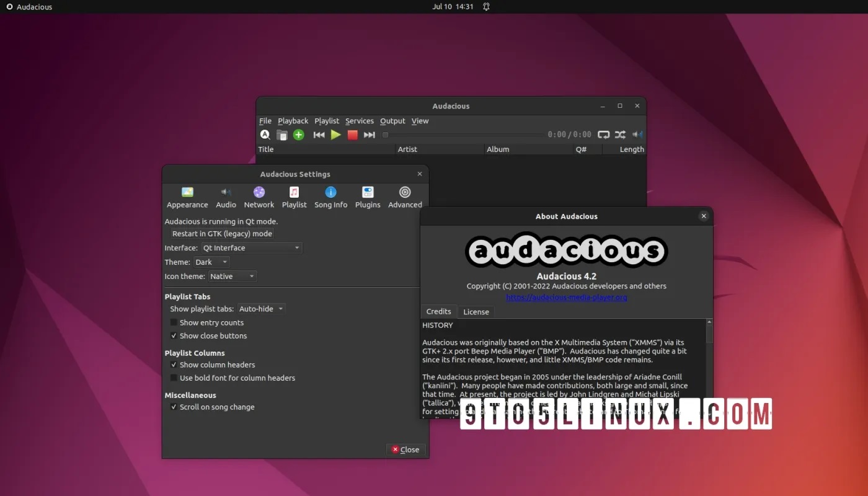The width and height of the screenshot is (868, 496).
Task: Click the Audacious logo in About dialog
Action: 566,250
